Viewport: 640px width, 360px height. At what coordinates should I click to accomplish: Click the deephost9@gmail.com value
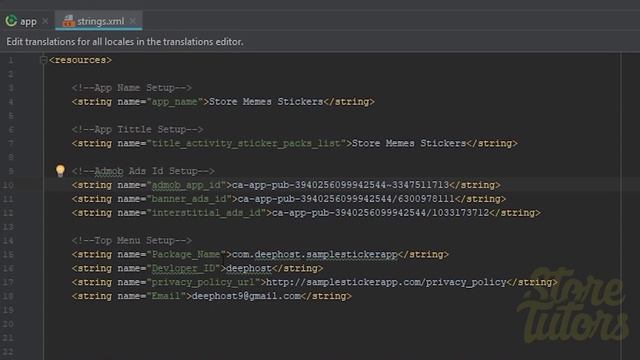(x=246, y=296)
